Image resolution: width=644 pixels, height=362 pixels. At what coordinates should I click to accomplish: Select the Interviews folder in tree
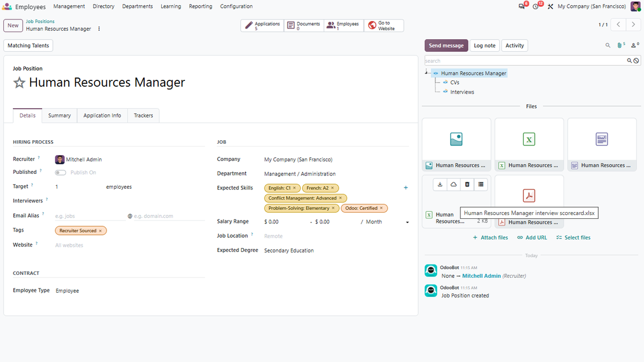click(462, 92)
